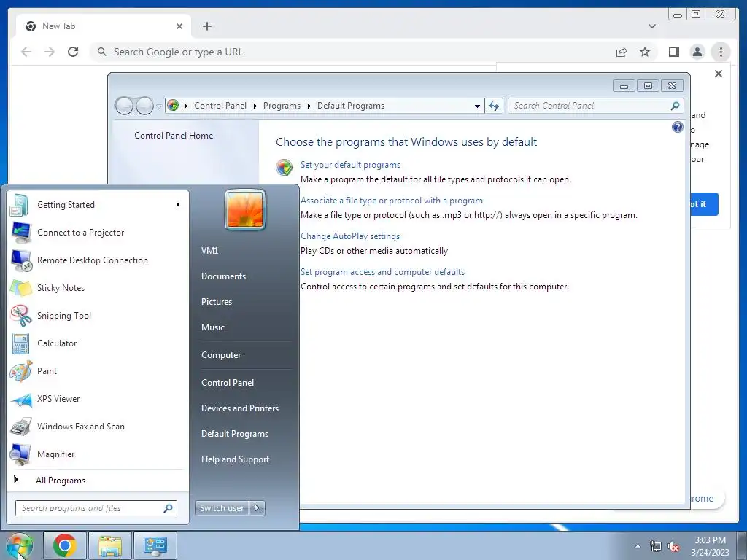Click the user account picture thumbnail
The image size is (747, 560).
pos(245,209)
